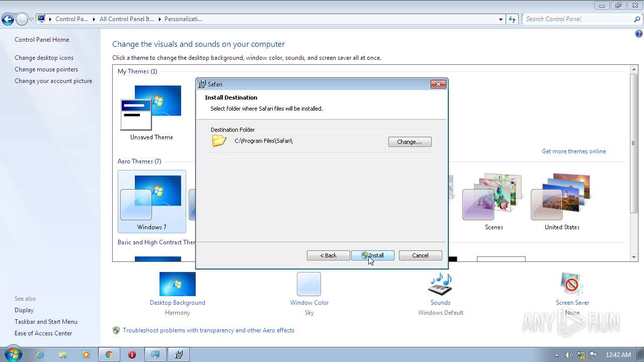Open Change mouse pointers link
The height and width of the screenshot is (362, 644).
point(46,69)
